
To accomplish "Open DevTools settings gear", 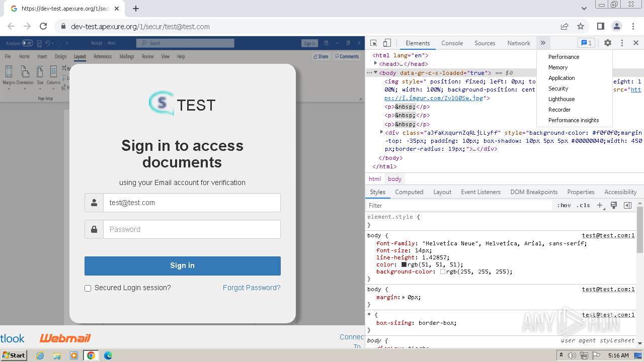I will tap(608, 43).
